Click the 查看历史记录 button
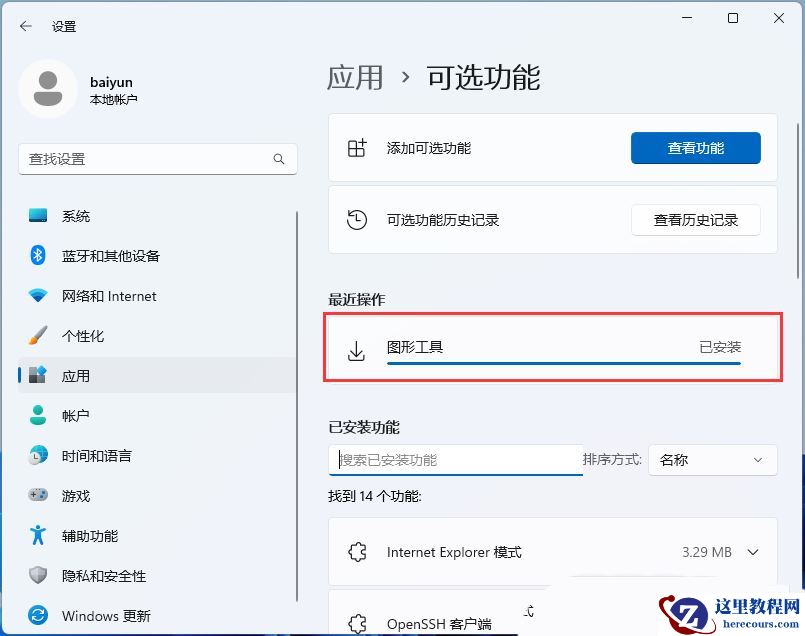This screenshot has height=636, width=805. (x=695, y=220)
